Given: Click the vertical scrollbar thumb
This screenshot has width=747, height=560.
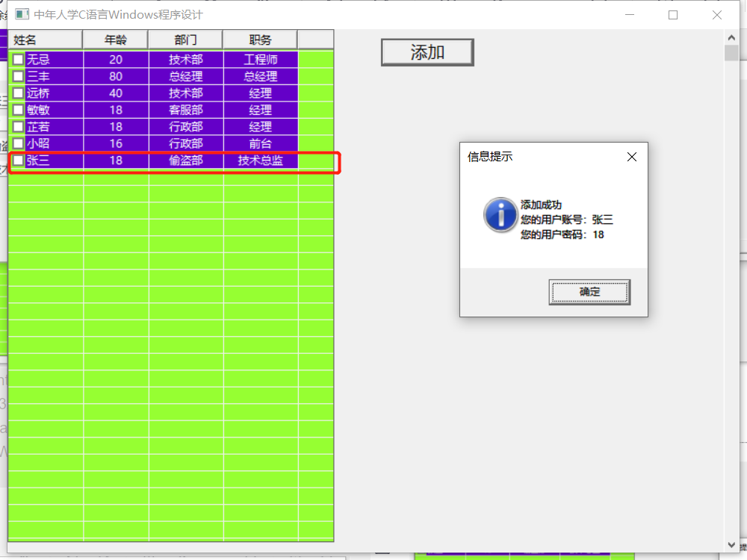Looking at the screenshot, I should (x=731, y=53).
